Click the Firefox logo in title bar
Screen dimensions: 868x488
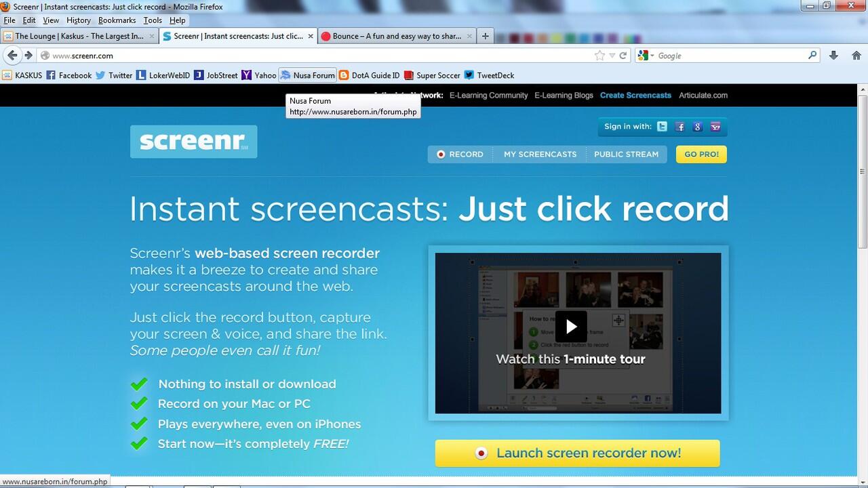point(5,7)
